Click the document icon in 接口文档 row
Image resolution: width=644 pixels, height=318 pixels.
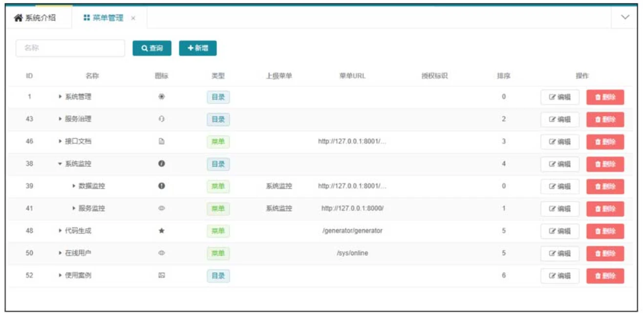point(162,141)
